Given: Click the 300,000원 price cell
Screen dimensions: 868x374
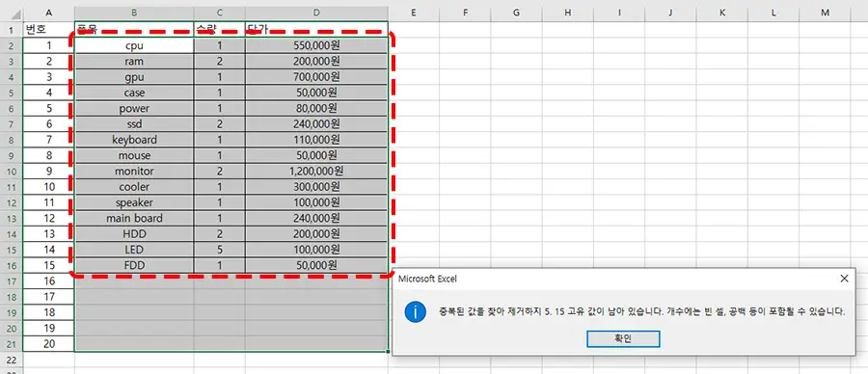Looking at the screenshot, I should click(316, 187).
